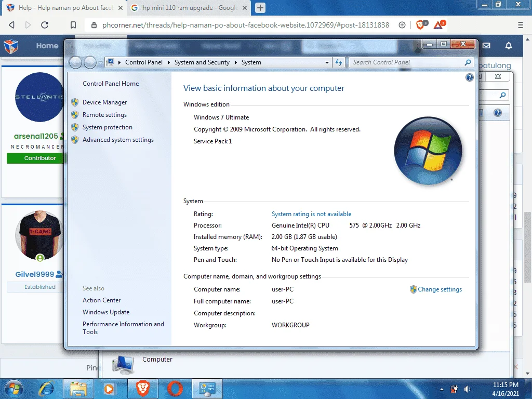
Task: Click the Gilvel9999 profile avatar
Action: (x=39, y=235)
